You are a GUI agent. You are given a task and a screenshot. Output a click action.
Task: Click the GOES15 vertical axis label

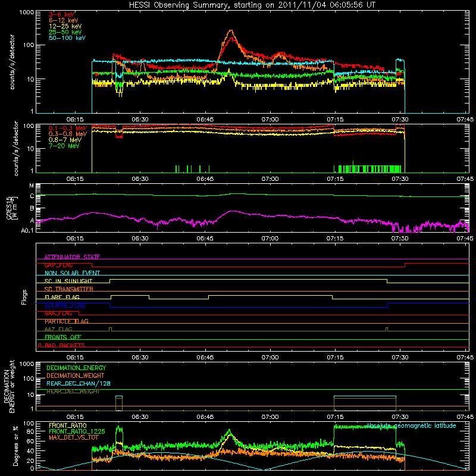point(12,208)
